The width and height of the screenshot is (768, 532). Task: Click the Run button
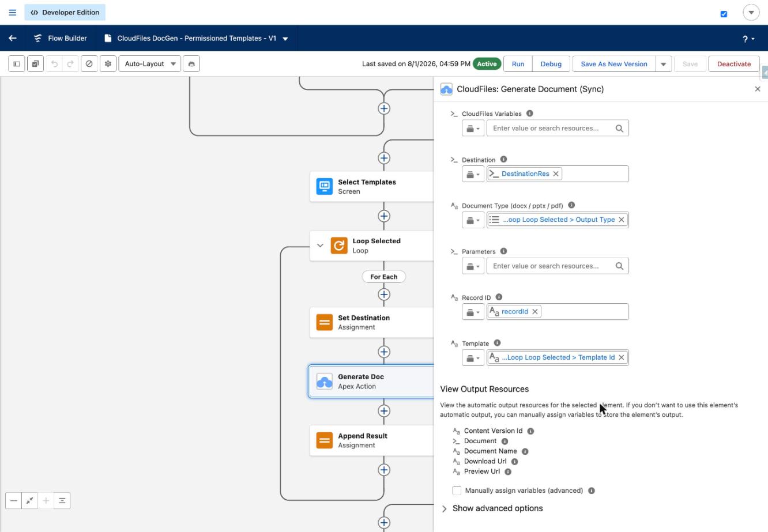pyautogui.click(x=518, y=64)
